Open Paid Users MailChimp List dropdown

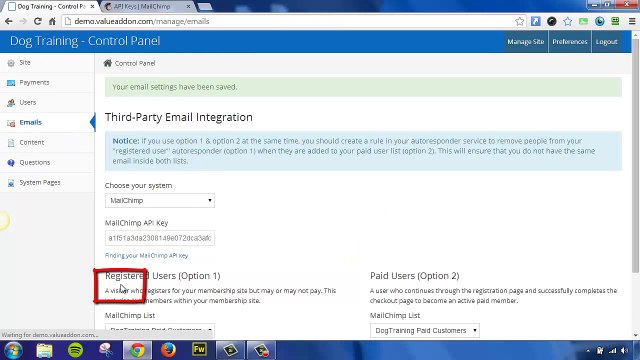tap(424, 331)
